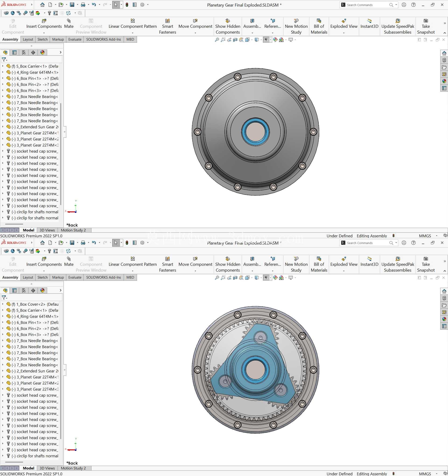The image size is (448, 476).
Task: Click Undo icon in bottom window
Action: coord(94,243)
